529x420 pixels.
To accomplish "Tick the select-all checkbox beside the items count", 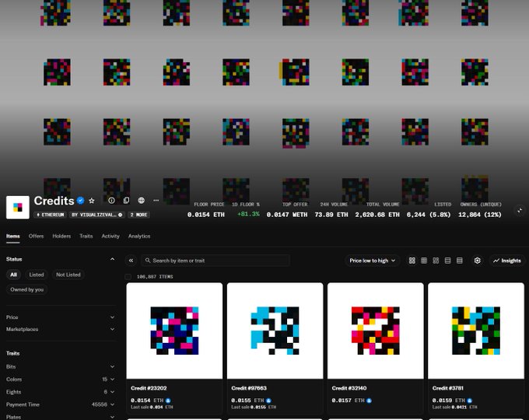I will tap(128, 277).
